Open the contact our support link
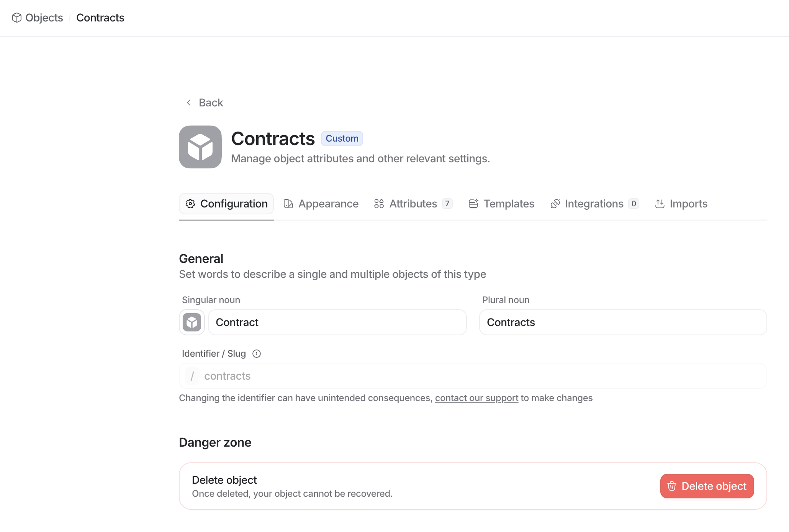Screen dimensions: 789x532 [x=476, y=398]
